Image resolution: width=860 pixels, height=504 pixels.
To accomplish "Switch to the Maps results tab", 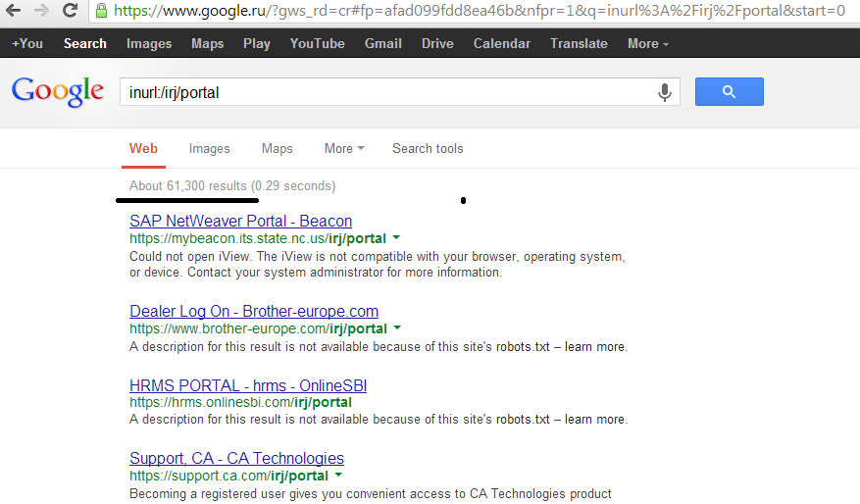I will click(277, 149).
